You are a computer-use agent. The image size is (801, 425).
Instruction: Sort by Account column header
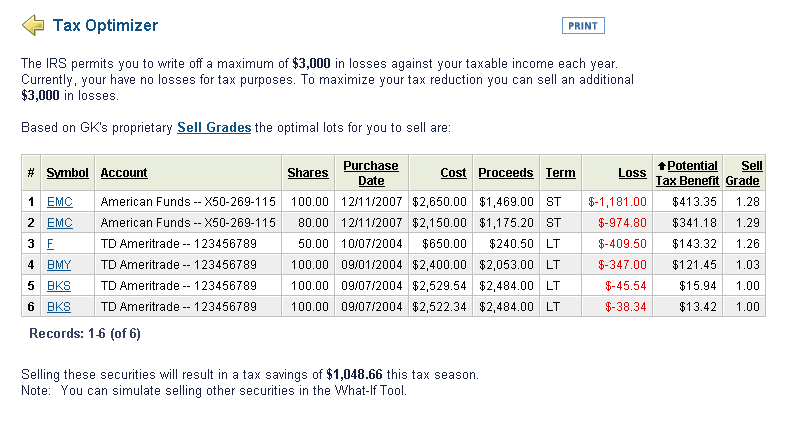click(x=124, y=173)
